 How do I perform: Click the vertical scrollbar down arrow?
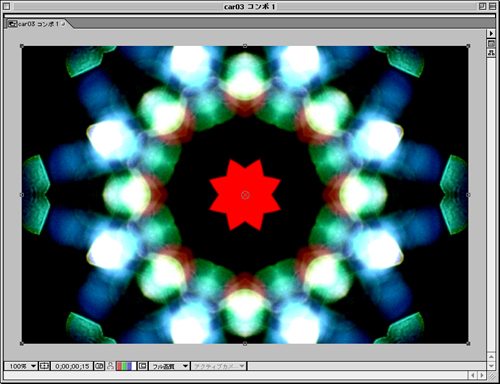491,366
